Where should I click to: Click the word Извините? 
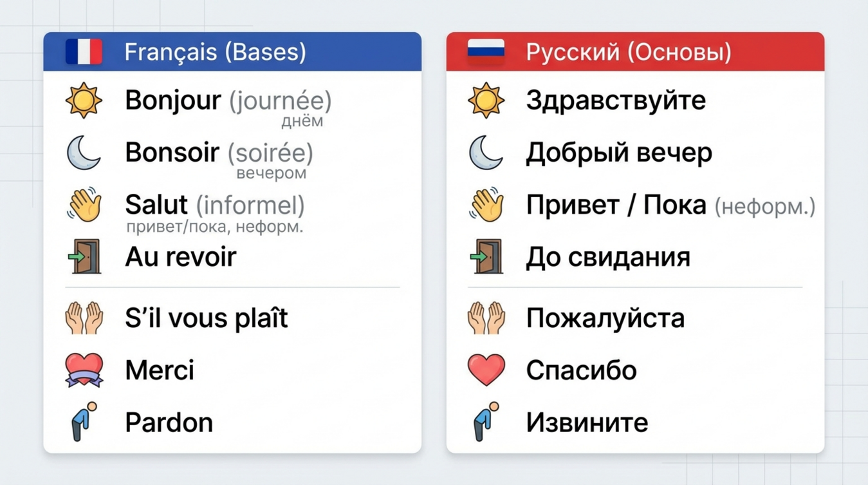[587, 423]
